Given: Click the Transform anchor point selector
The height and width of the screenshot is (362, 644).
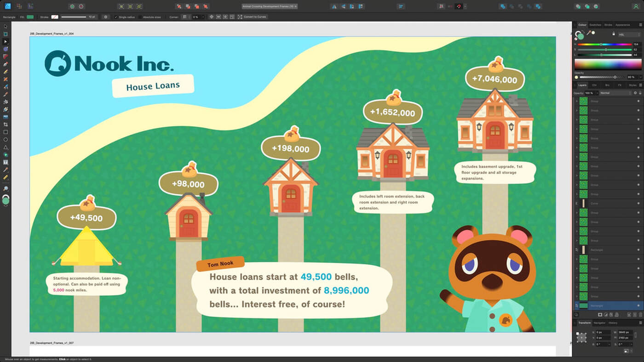Looking at the screenshot, I should tap(581, 337).
